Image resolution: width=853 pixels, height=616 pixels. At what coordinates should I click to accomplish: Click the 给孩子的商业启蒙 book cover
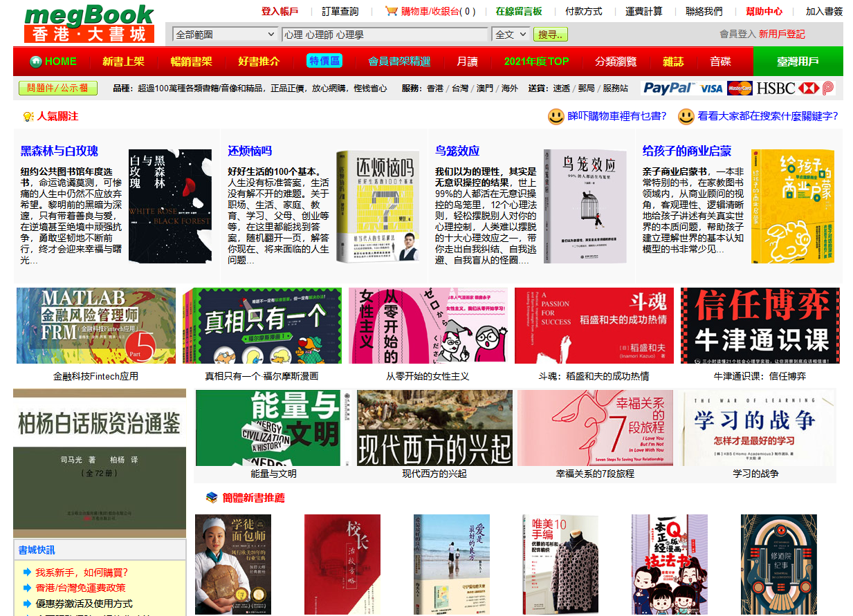[793, 206]
